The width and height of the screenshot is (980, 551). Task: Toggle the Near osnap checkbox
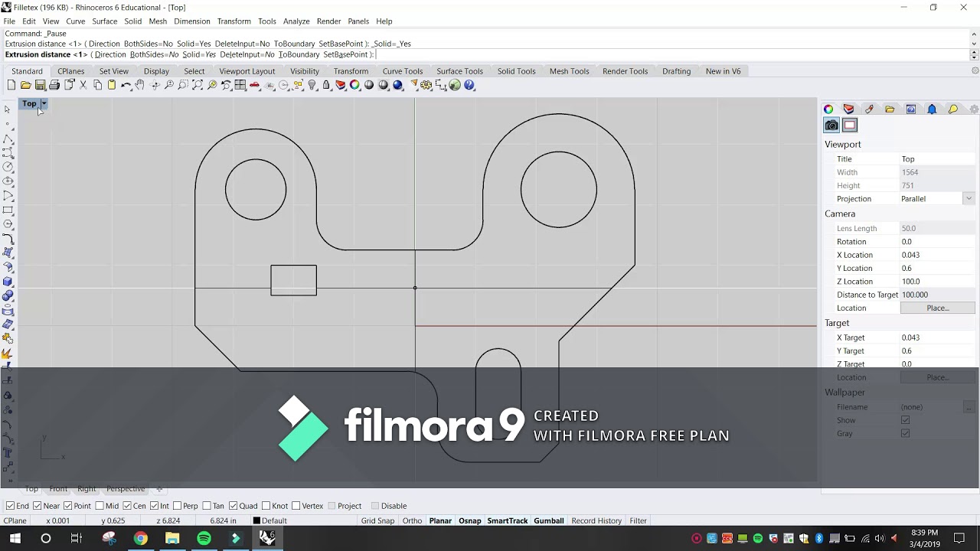click(38, 506)
